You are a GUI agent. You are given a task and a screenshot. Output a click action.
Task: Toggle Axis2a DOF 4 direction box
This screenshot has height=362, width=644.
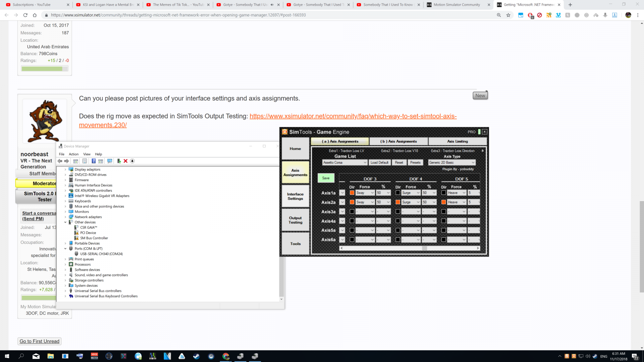(x=398, y=202)
